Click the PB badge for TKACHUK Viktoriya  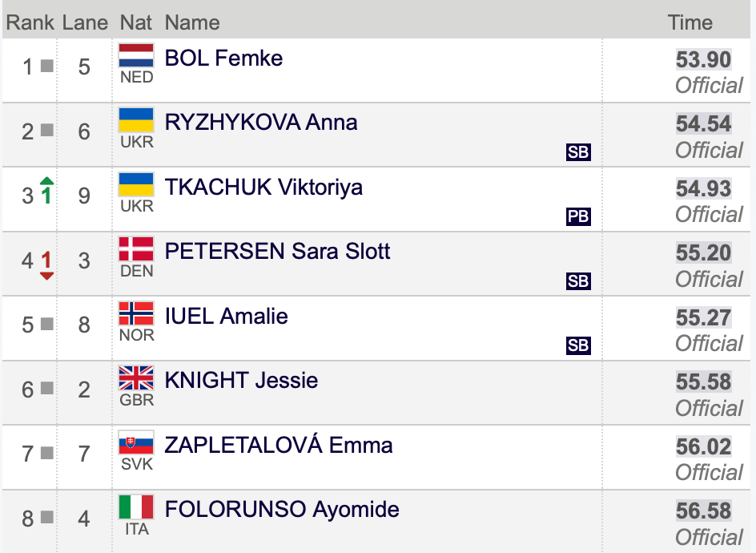[x=578, y=216]
